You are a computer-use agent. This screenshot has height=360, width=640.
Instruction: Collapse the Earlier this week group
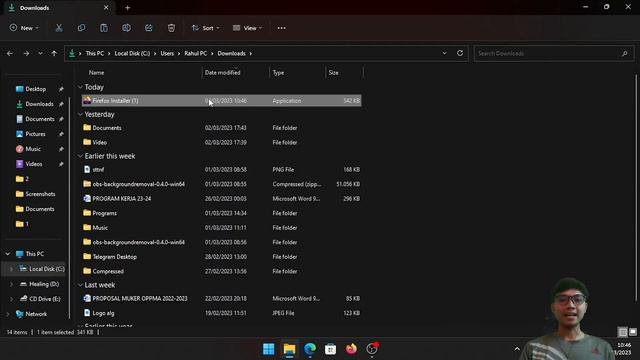(x=80, y=156)
